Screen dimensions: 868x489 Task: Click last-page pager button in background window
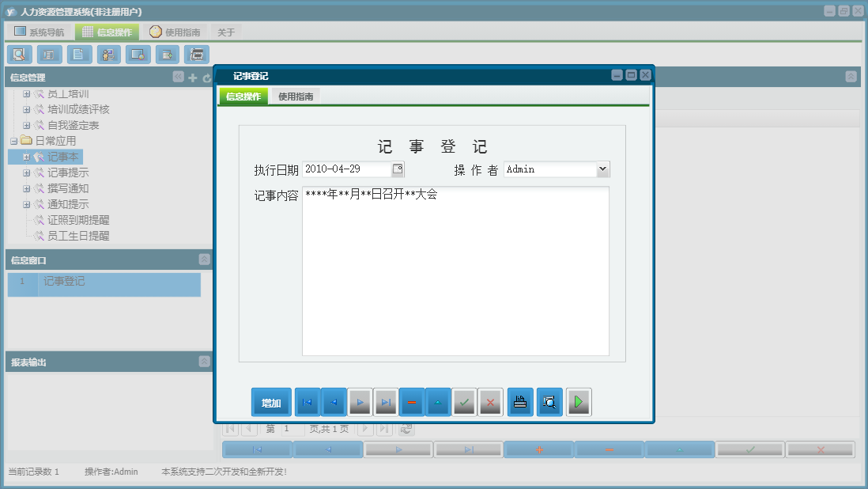coord(385,429)
